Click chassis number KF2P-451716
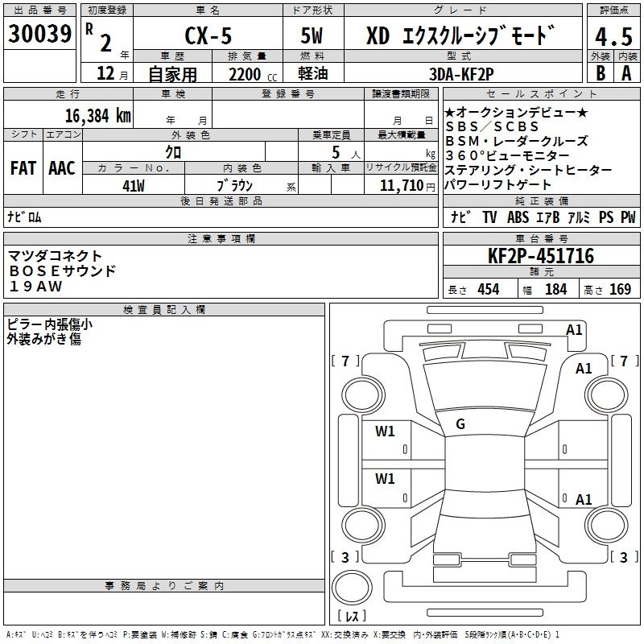This screenshot has width=644, height=644. point(541,256)
